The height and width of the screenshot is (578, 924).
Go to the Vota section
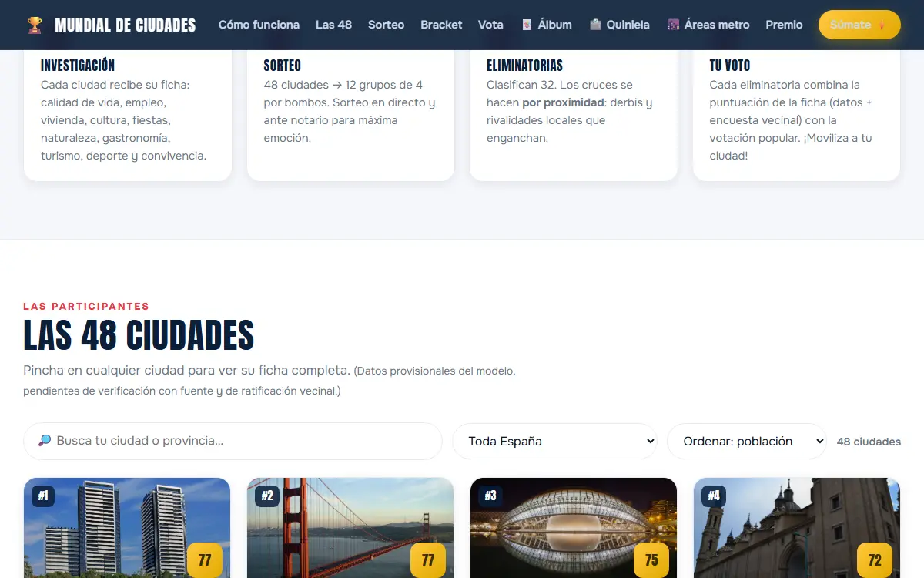(490, 25)
